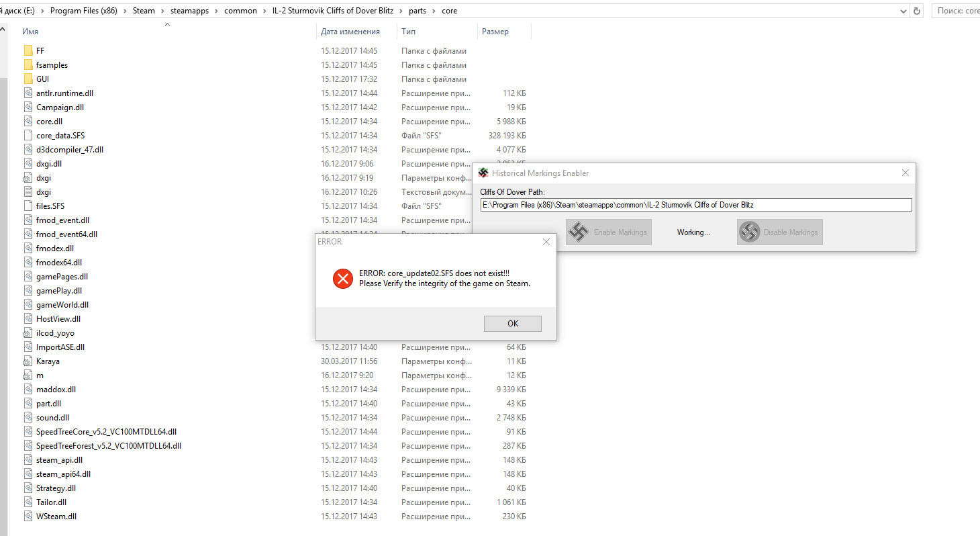
Task: Select Karaya config file icon
Action: [28, 361]
